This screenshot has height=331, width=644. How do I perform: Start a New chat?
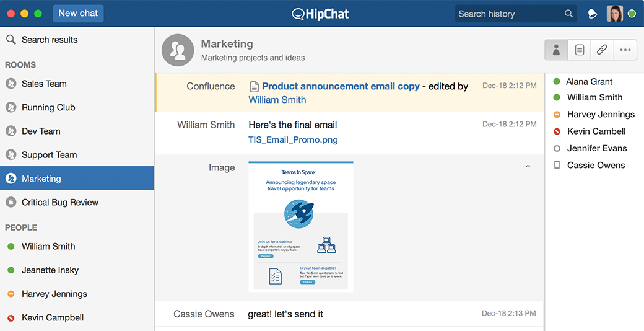(78, 13)
